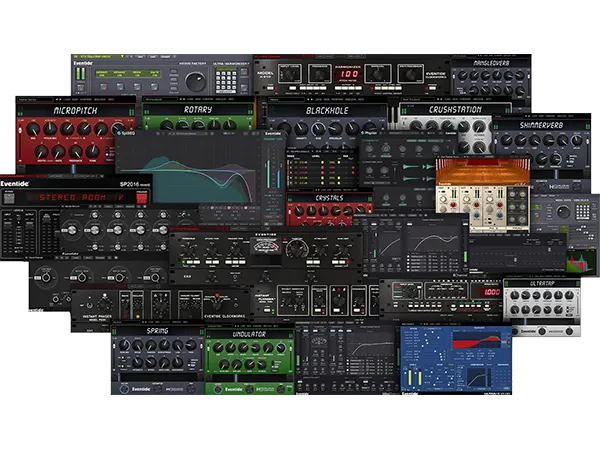
Task: Click the Tverb room view
Action: (x=483, y=171)
